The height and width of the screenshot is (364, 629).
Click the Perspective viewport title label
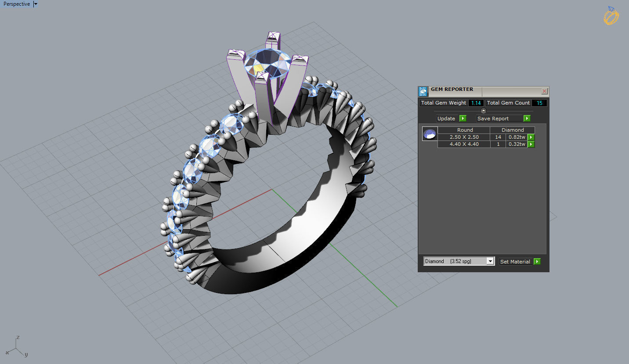(17, 4)
